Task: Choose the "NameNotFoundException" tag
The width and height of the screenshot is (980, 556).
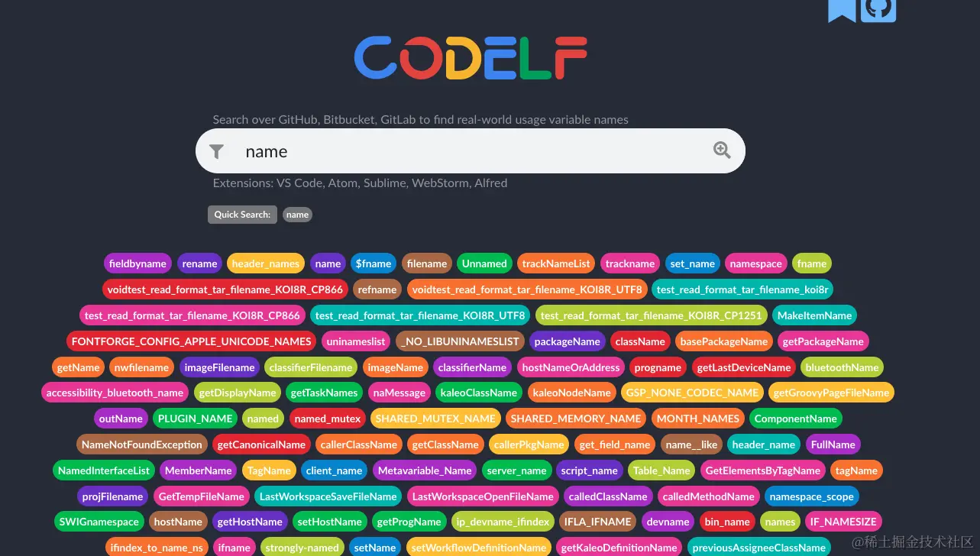Action: 142,444
